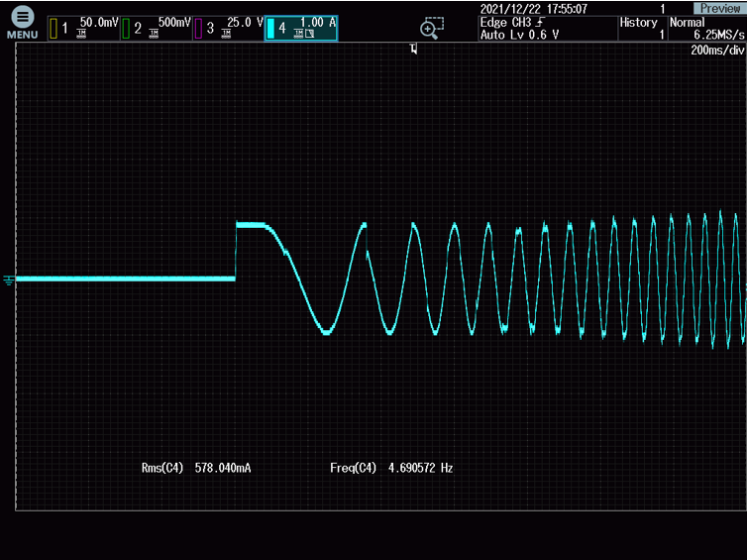Viewport: 747px width, 560px height.
Task: Click the green channel 2 color indicator
Action: 126,29
